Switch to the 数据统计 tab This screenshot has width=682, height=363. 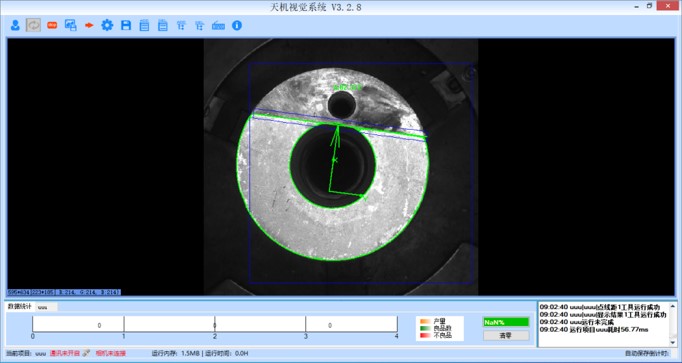[20, 306]
